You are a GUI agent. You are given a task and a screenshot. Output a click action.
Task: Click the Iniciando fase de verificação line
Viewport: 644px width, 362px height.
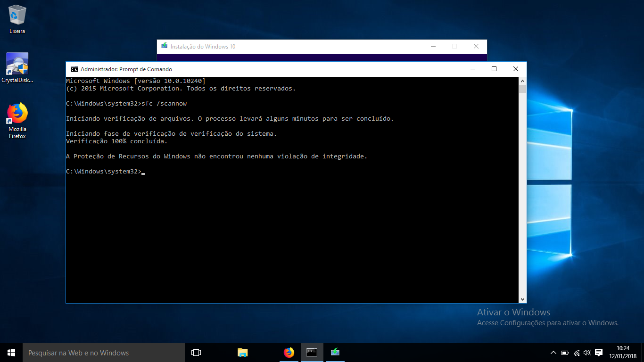[171, 133]
